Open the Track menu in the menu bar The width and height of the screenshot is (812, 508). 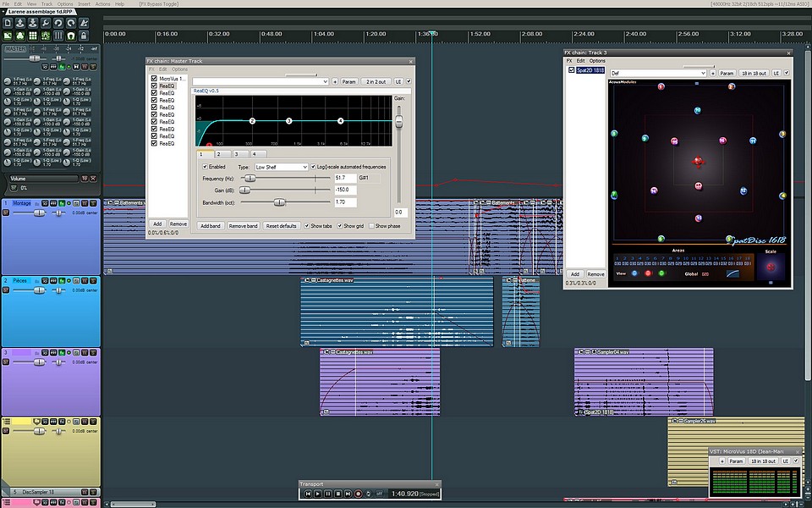coord(47,3)
